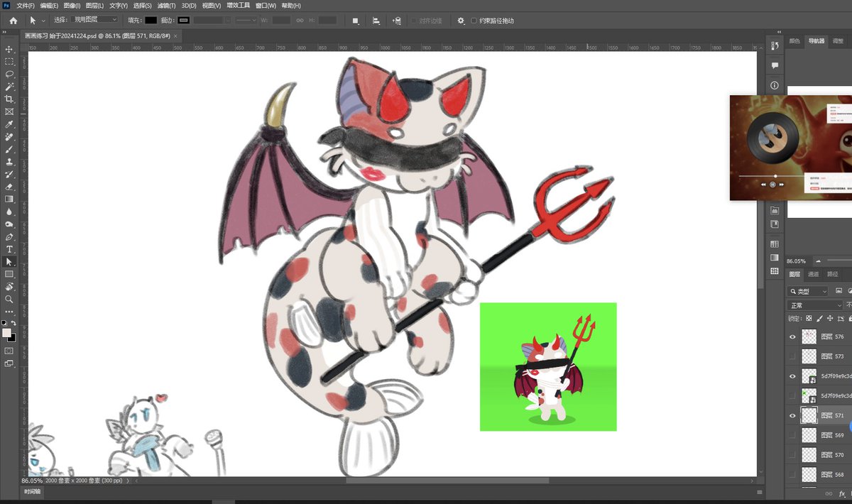Switch to the 通道 tab

pyautogui.click(x=813, y=274)
